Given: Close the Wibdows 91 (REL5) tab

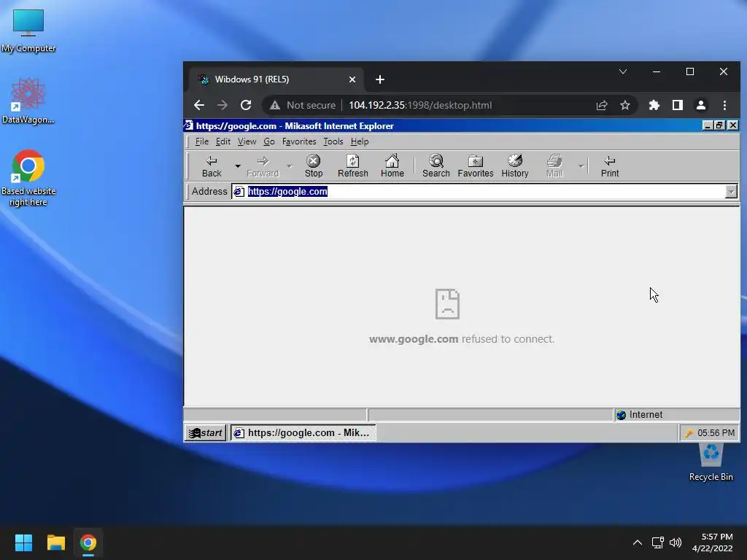Looking at the screenshot, I should 352,79.
